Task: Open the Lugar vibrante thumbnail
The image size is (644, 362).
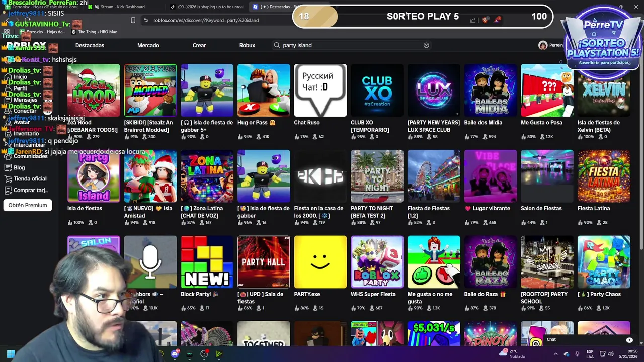Action: click(491, 176)
